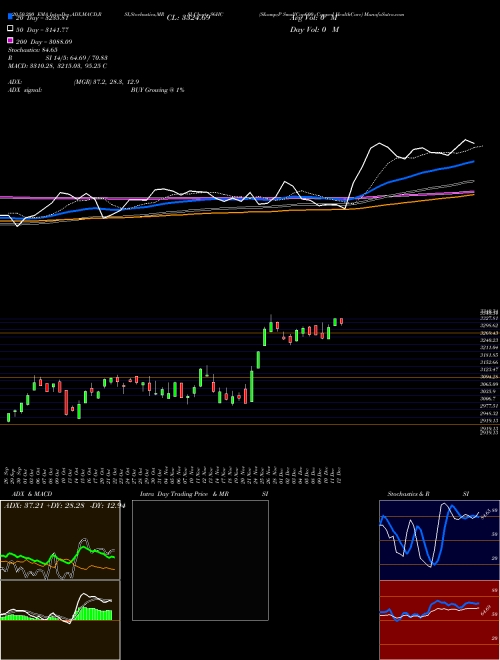Click the white 50 Day legend square

10,29
